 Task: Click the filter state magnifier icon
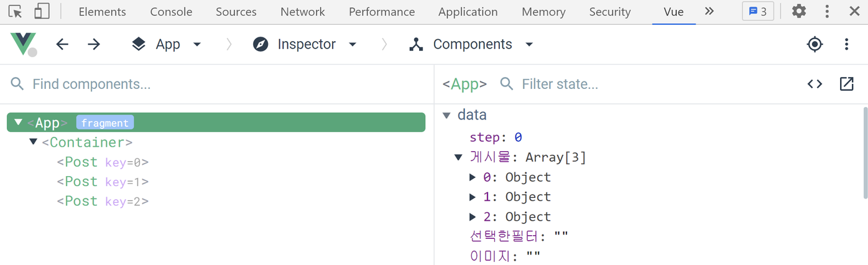tap(507, 84)
